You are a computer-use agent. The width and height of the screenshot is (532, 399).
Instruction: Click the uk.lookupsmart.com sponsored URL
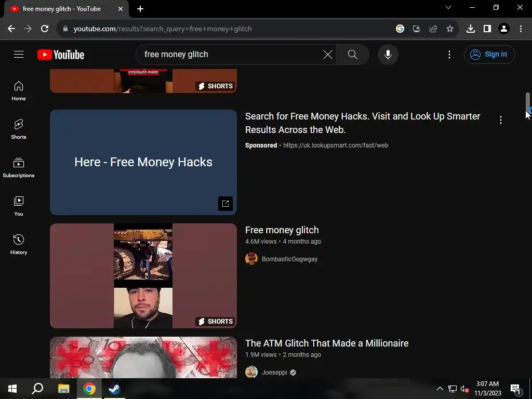[335, 145]
